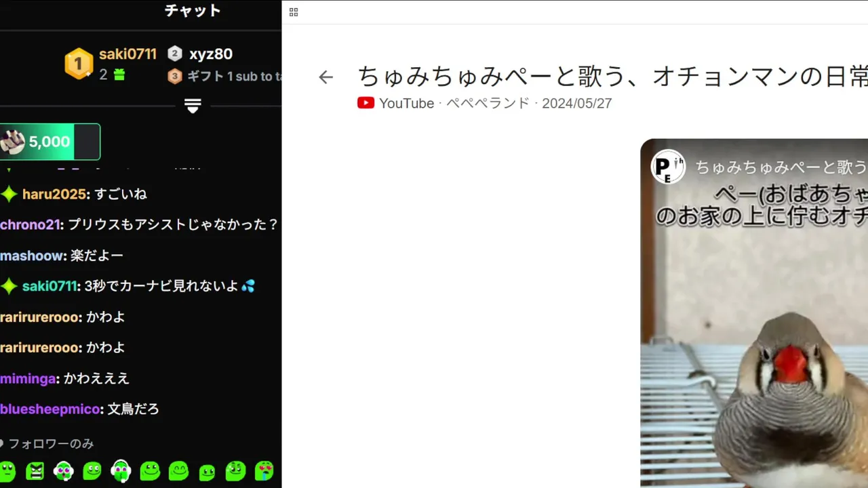The width and height of the screenshot is (868, 488).
Task: Click haru2025's green sparkle badge
Action: [9, 195]
